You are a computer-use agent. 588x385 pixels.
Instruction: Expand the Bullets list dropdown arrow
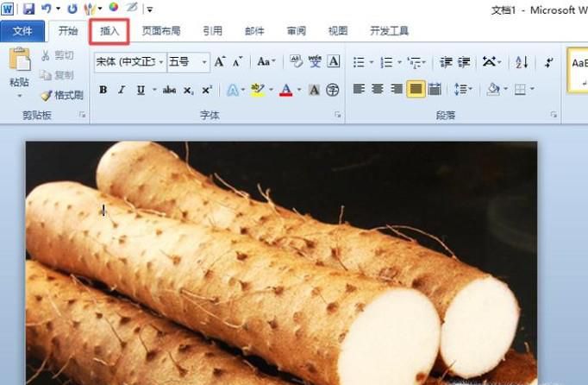tap(372, 62)
